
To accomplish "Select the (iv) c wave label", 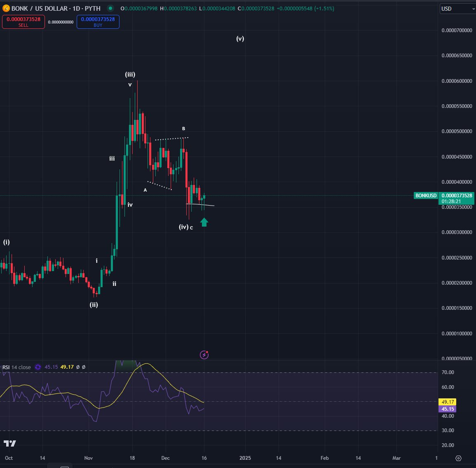I will pyautogui.click(x=186, y=227).
